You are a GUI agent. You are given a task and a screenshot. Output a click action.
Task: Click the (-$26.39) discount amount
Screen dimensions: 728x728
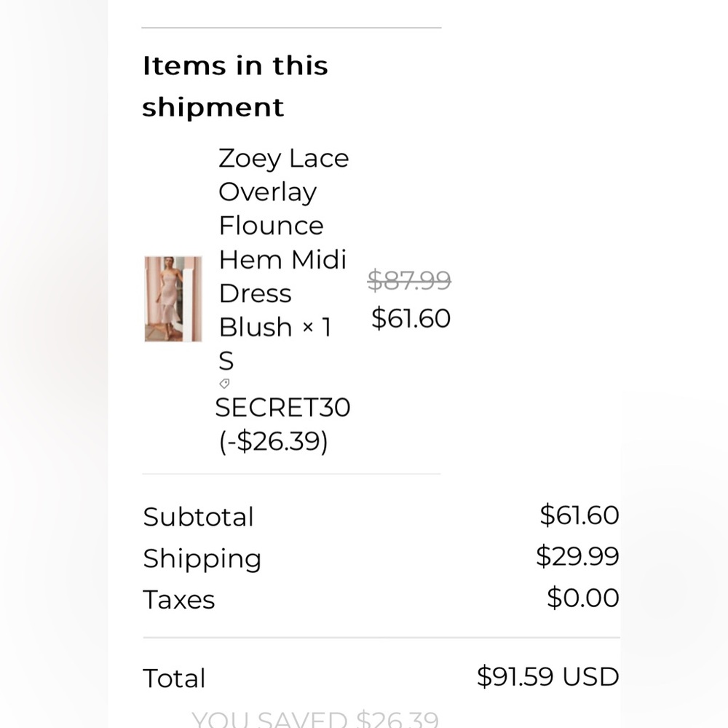pyautogui.click(x=274, y=441)
